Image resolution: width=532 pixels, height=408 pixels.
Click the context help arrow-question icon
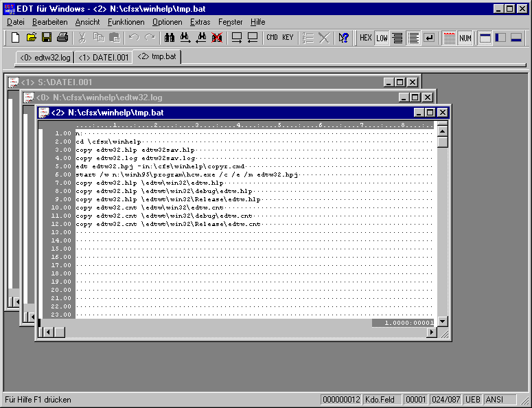(344, 38)
